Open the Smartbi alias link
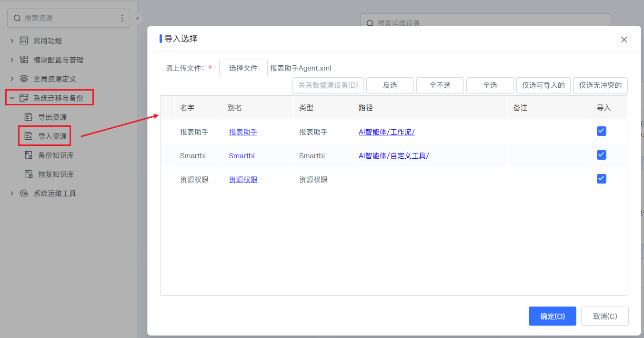The image size is (644, 338). (241, 155)
